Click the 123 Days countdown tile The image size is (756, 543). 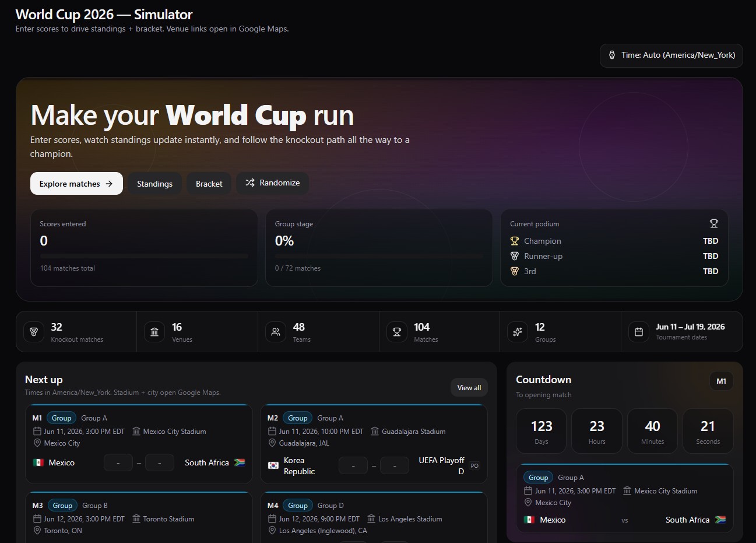(541, 431)
